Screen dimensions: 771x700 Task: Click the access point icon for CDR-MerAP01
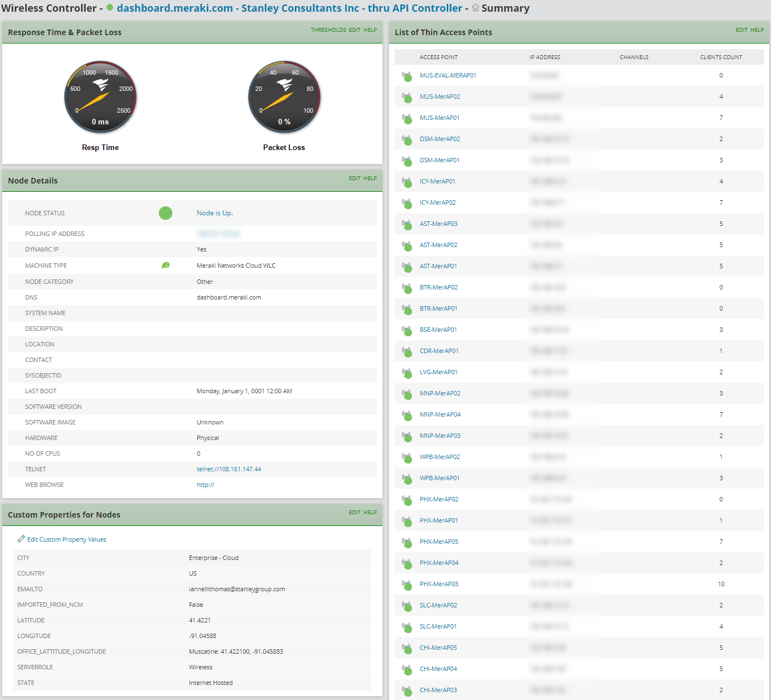pos(407,351)
